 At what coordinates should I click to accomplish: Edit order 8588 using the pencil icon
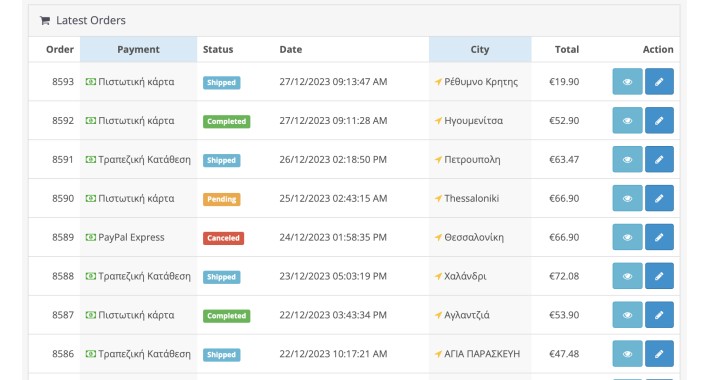659,276
